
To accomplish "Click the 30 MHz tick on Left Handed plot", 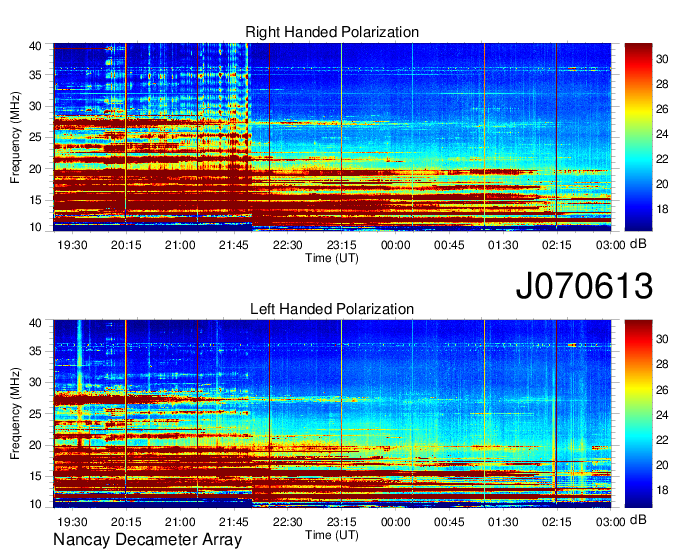I will (x=35, y=382).
